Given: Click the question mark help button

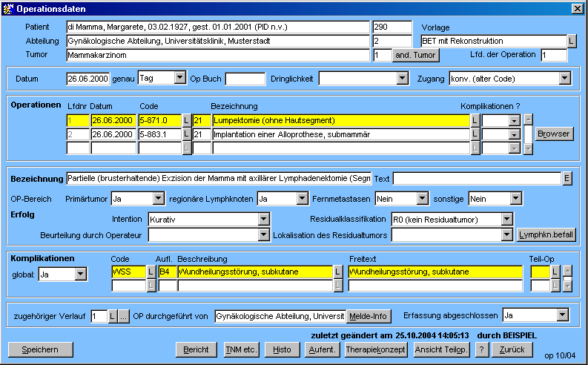Looking at the screenshot, I should pos(481,349).
